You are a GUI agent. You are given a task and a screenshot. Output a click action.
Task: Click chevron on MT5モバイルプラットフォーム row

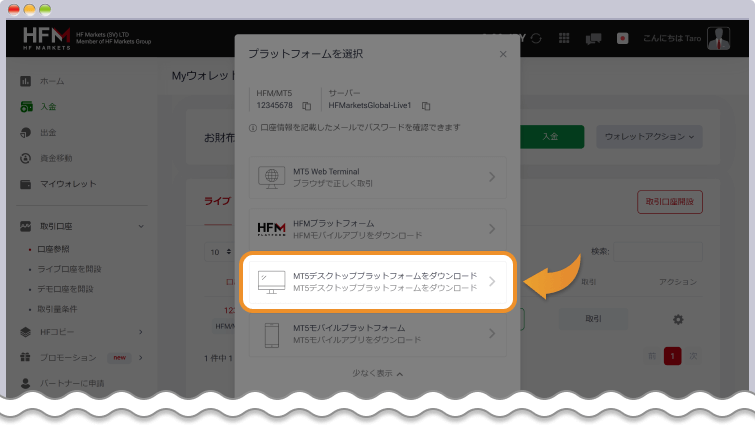point(492,334)
